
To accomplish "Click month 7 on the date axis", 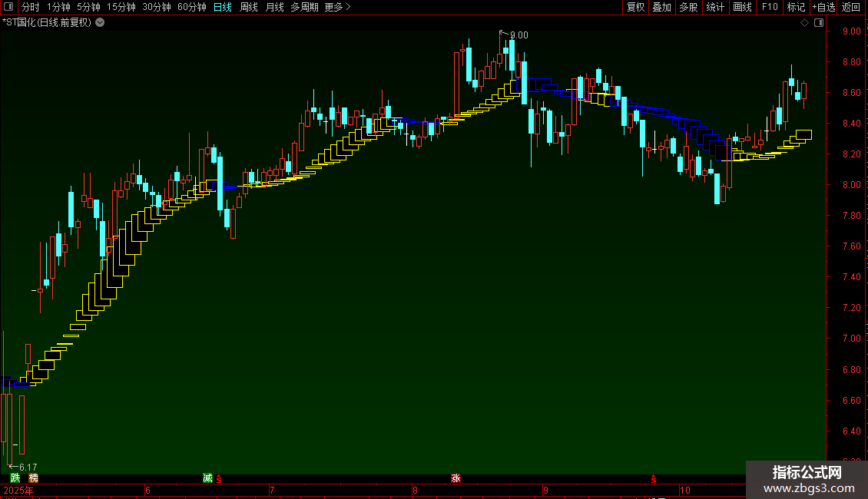I will 272,490.
